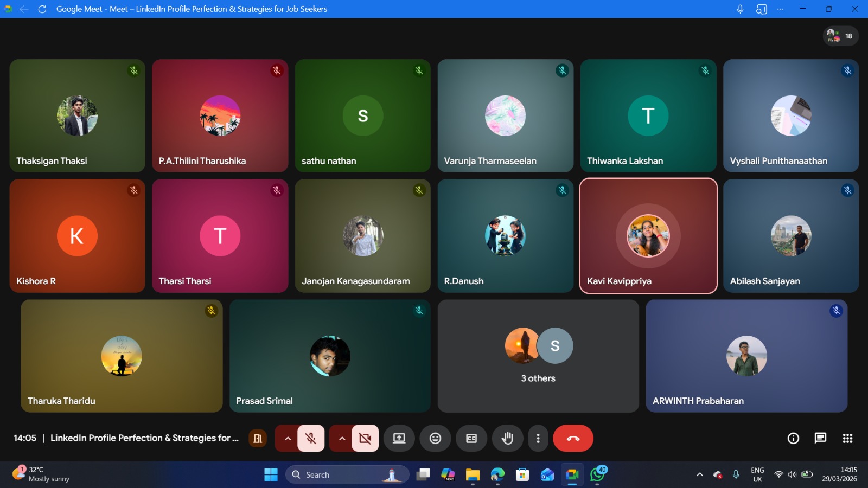This screenshot has width=868, height=488.
Task: Expand video settings chevron beside camera
Action: pos(342,438)
